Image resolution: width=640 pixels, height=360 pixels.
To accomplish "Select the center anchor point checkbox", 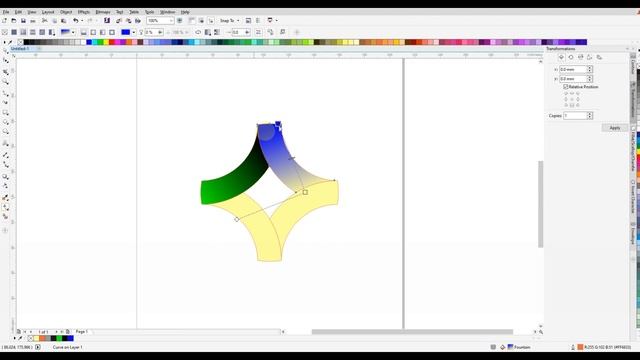I will point(572,99).
